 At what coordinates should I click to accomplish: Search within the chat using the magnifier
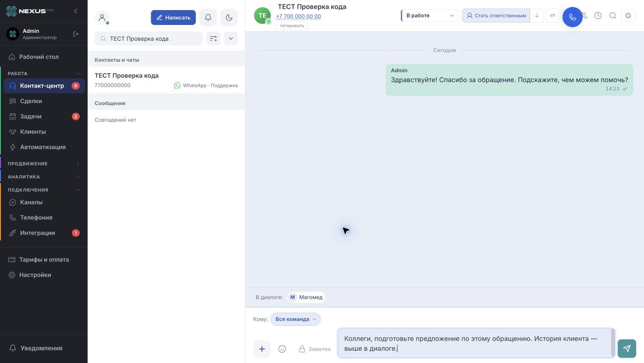[613, 16]
